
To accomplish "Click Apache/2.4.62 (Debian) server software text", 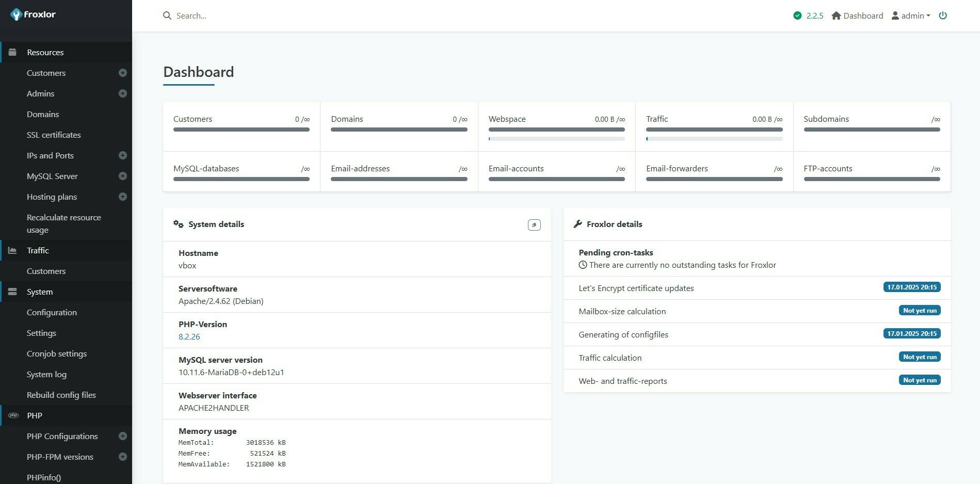I will pos(221,301).
